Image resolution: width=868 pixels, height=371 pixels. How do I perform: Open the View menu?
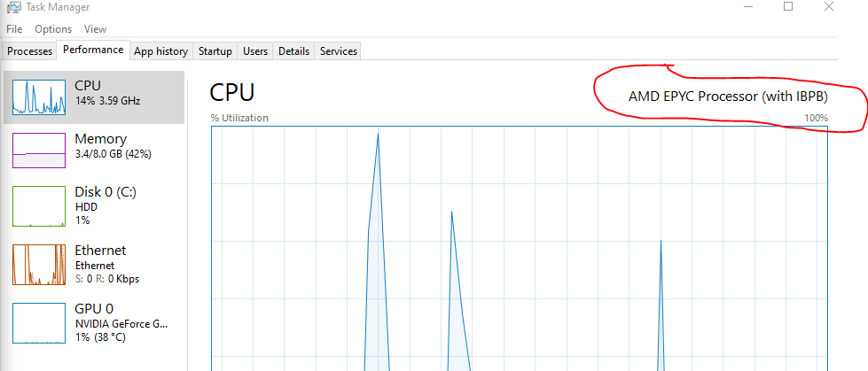(x=95, y=29)
